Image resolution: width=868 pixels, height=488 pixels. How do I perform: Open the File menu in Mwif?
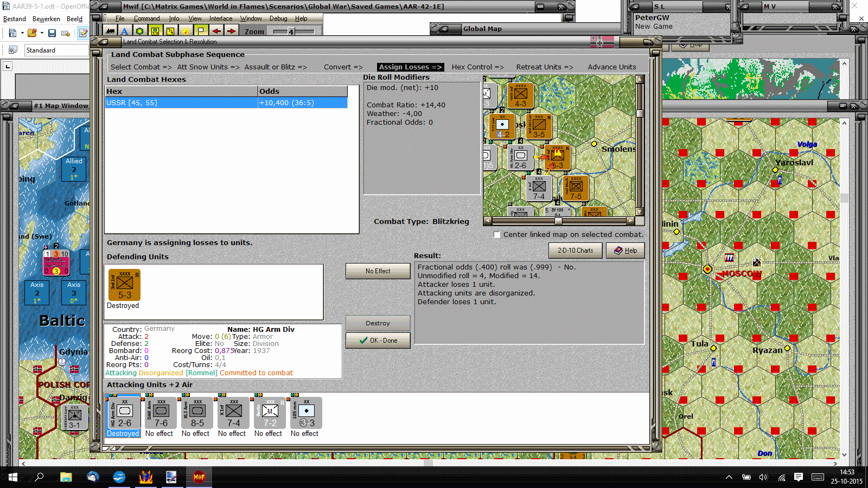point(120,18)
